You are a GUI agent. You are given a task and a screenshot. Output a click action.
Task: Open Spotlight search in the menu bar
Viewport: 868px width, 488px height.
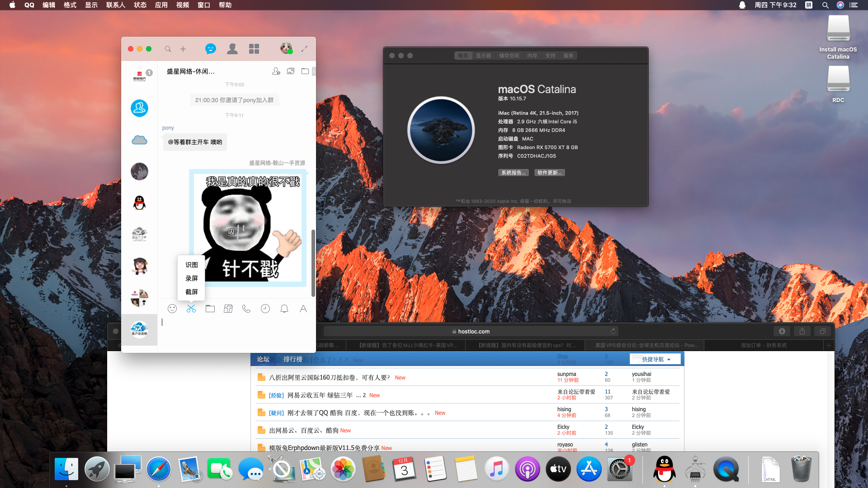(x=825, y=5)
